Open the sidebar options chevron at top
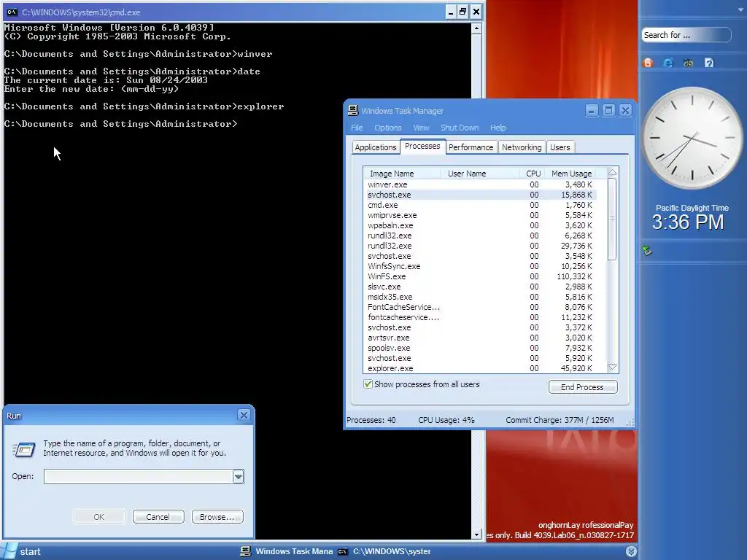Image resolution: width=747 pixels, height=560 pixels. point(740,9)
